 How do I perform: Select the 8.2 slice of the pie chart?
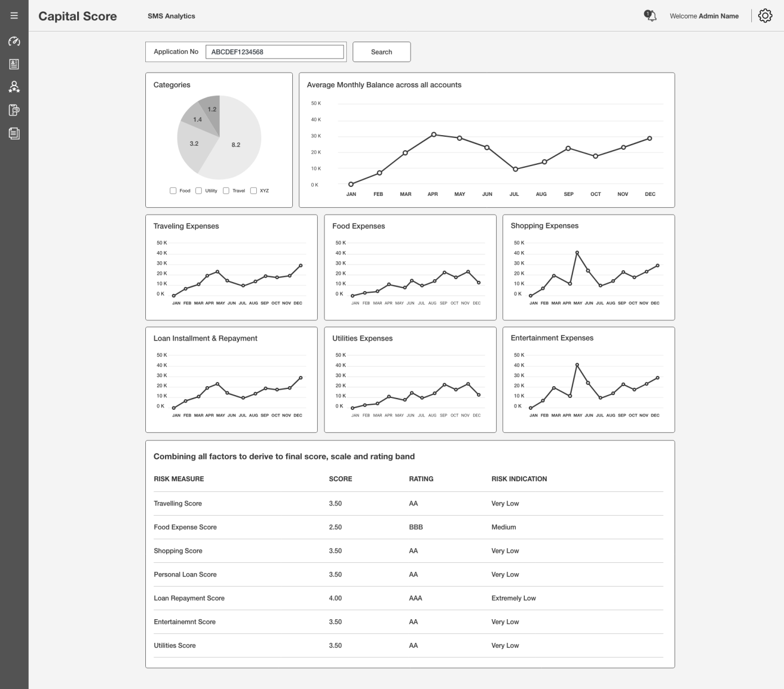pyautogui.click(x=237, y=144)
